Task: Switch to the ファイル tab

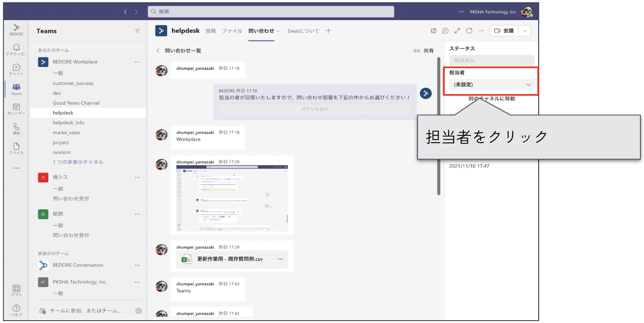Action: (x=232, y=31)
